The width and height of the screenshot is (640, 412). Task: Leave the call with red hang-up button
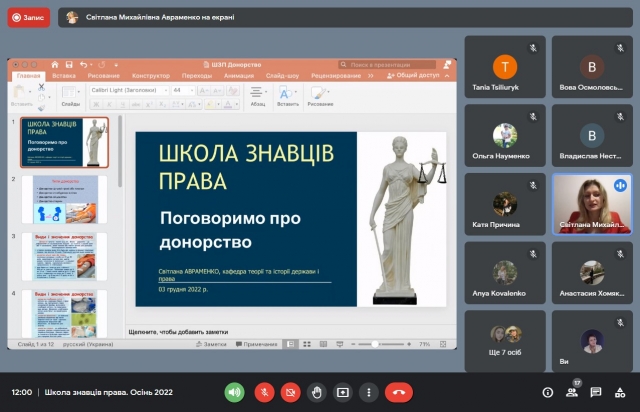pos(400,392)
